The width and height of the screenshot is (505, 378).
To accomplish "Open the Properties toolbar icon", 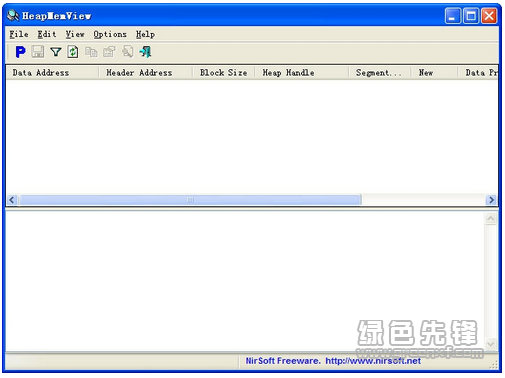I will click(x=109, y=52).
